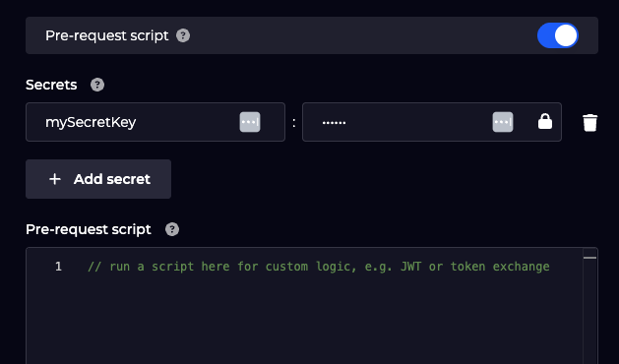Click line 1 comment in script editor
The width and height of the screenshot is (619, 364).
[x=319, y=267]
